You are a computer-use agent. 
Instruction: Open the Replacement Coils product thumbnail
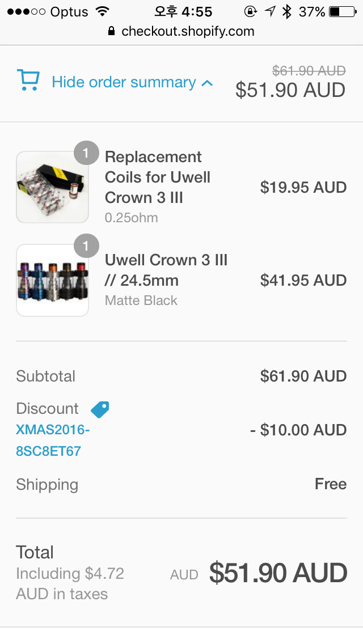[x=52, y=187]
